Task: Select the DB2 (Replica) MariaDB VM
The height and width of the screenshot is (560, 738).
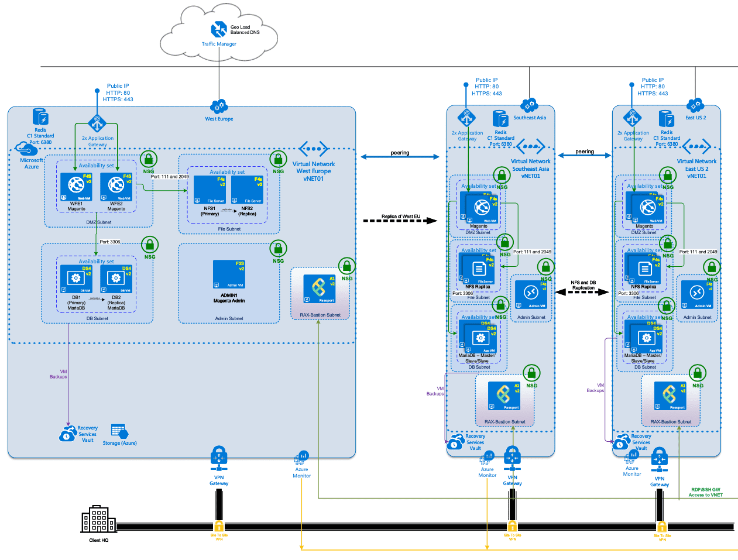Action: pos(116,279)
